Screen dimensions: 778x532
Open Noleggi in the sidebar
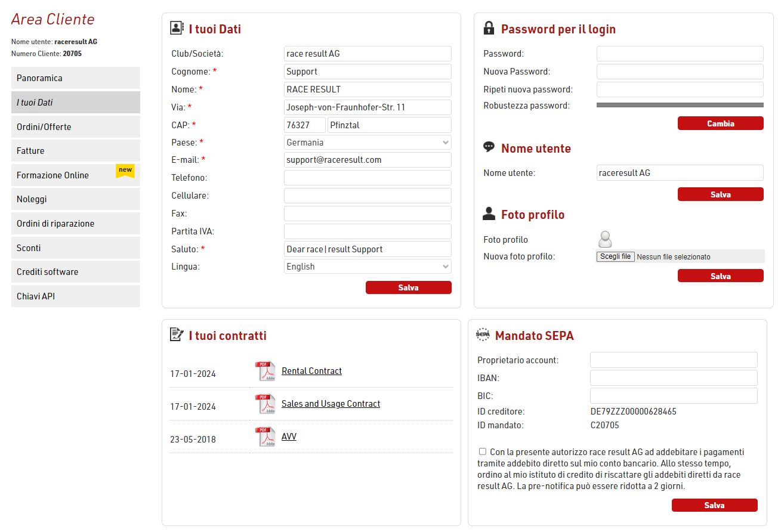[76, 199]
